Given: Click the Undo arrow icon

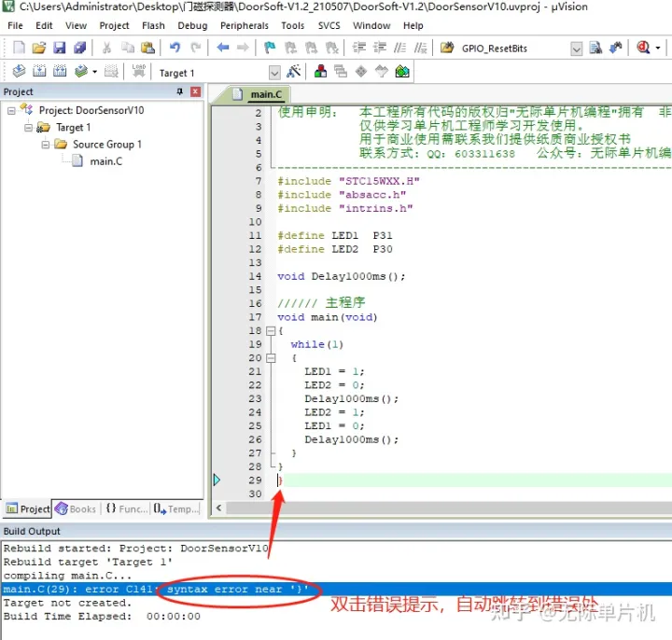Looking at the screenshot, I should [x=175, y=48].
